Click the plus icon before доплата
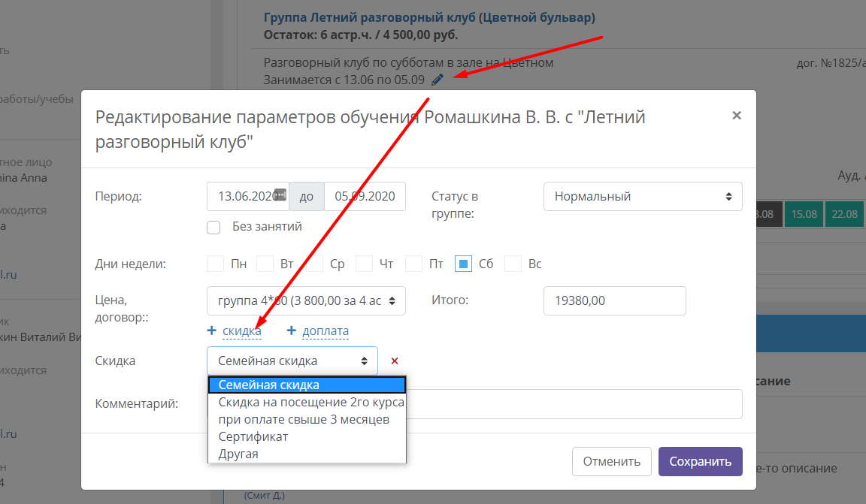The image size is (866, 504). [x=292, y=330]
